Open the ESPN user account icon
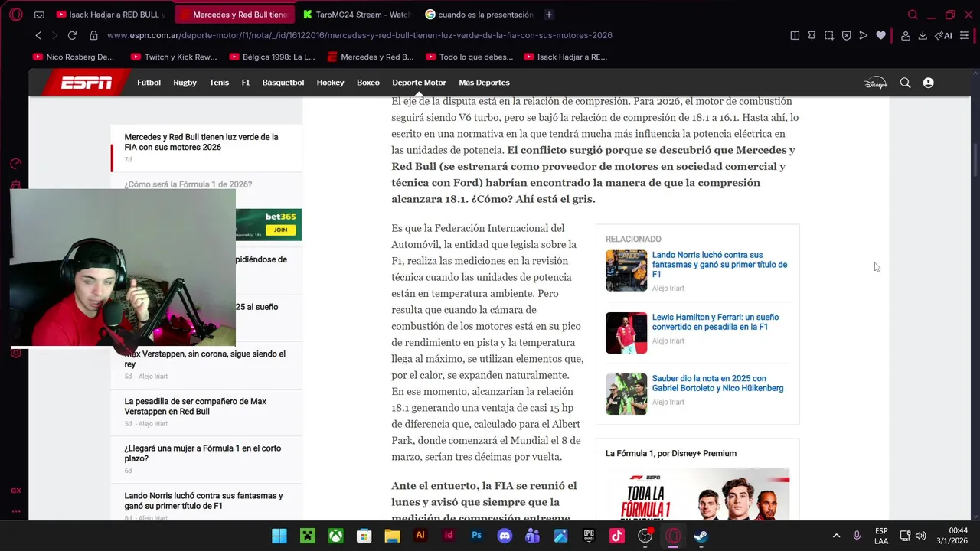980x551 pixels. click(x=928, y=83)
